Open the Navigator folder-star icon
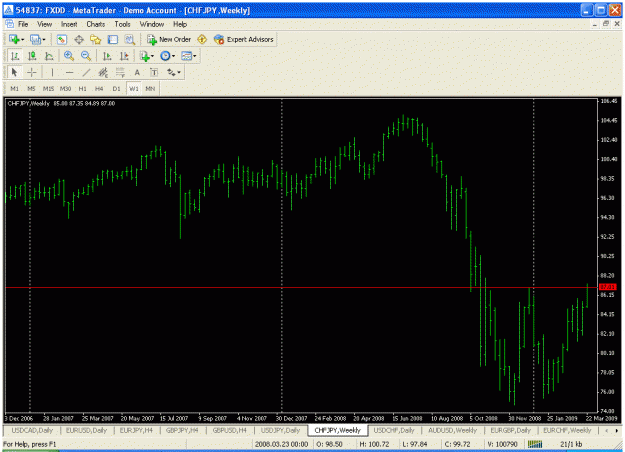Image resolution: width=625 pixels, height=452 pixels. (96, 39)
